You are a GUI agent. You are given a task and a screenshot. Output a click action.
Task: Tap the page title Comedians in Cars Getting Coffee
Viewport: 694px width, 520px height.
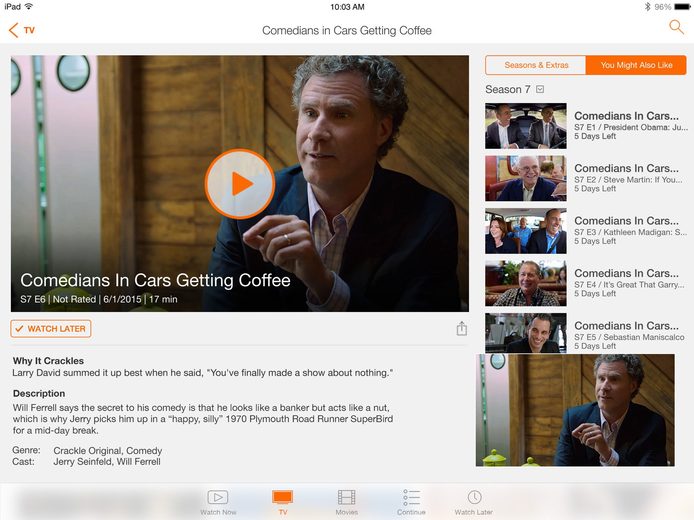point(347,31)
